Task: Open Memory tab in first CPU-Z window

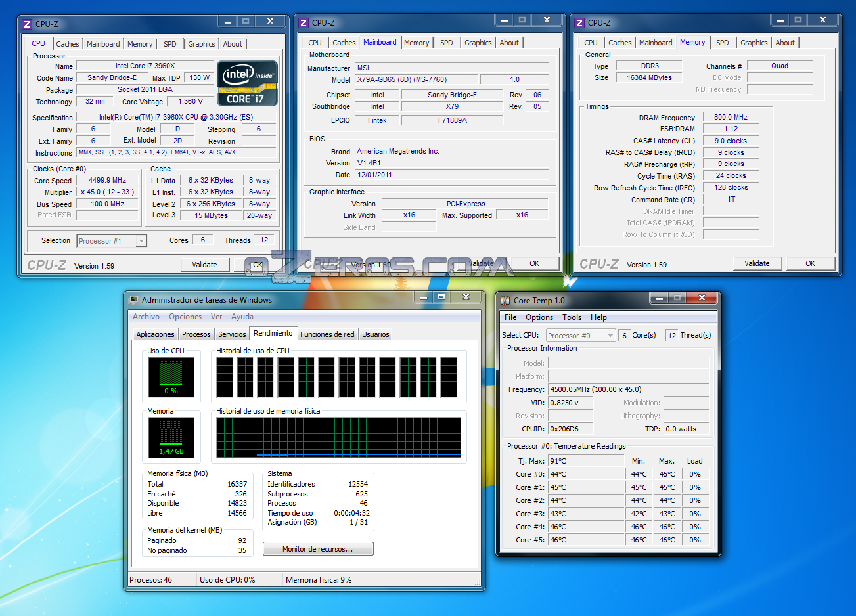Action: coord(140,44)
